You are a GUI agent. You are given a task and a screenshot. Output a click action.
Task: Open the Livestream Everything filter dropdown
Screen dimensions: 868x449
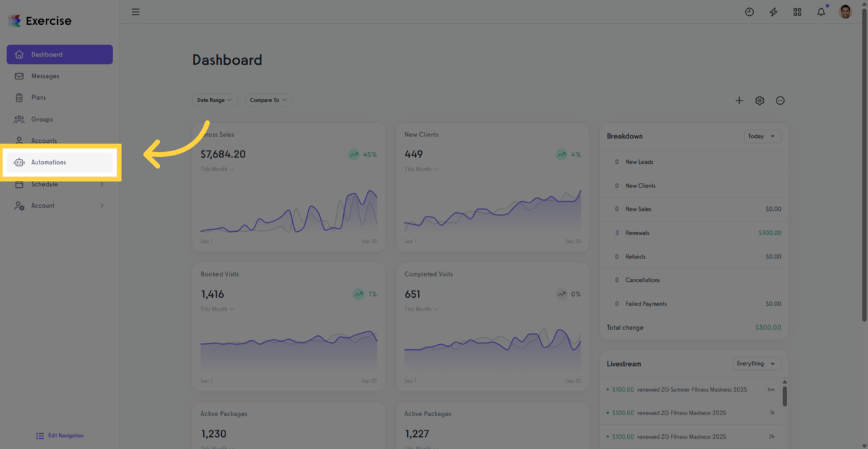756,364
